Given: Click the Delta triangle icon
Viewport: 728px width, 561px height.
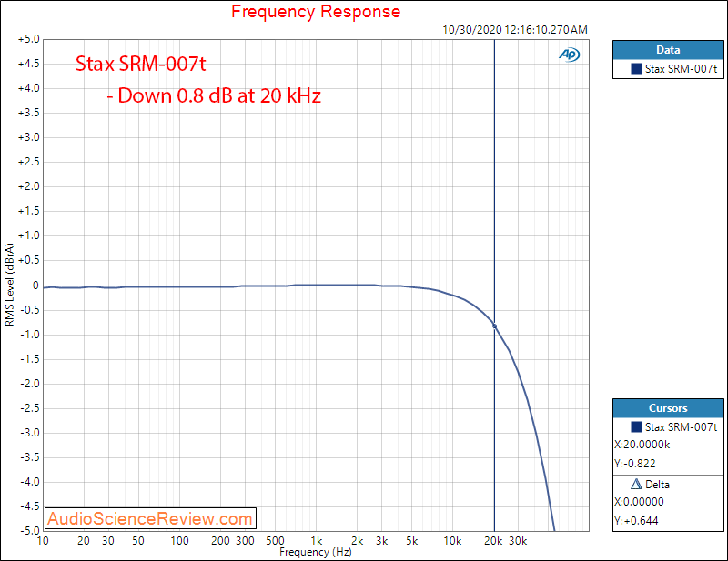Looking at the screenshot, I should coord(636,485).
